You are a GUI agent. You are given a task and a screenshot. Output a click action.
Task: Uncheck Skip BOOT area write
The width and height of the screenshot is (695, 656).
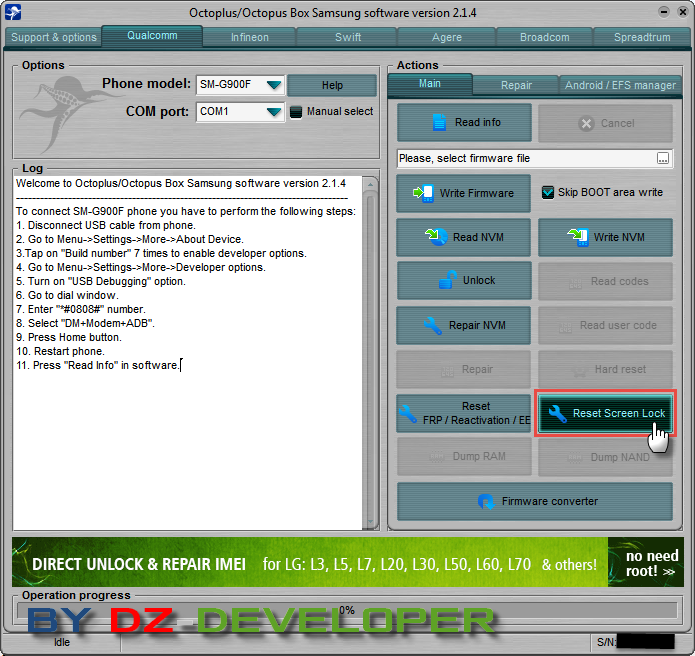pyautogui.click(x=548, y=192)
